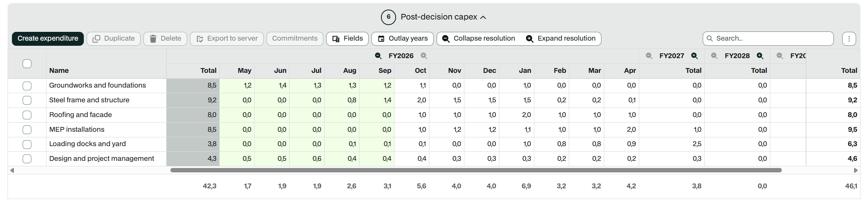Click Design management Jul value 0,6
Image resolution: width=868 pixels, height=207 pixels.
click(x=317, y=158)
